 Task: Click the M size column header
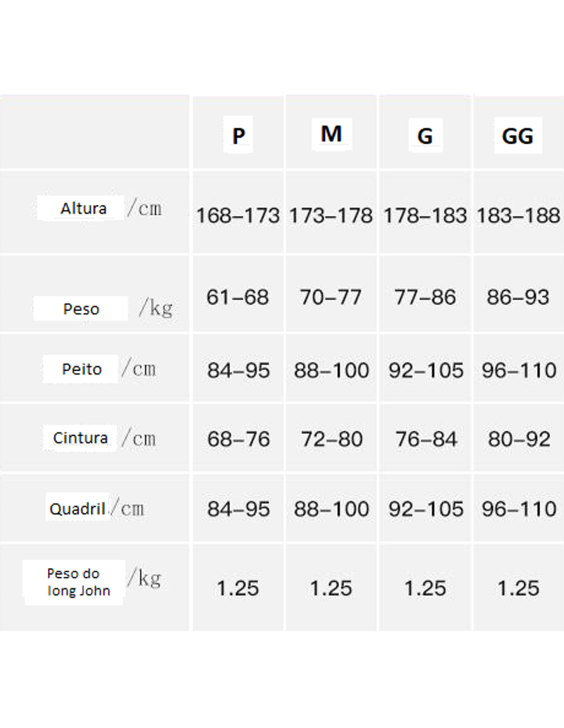point(331,134)
